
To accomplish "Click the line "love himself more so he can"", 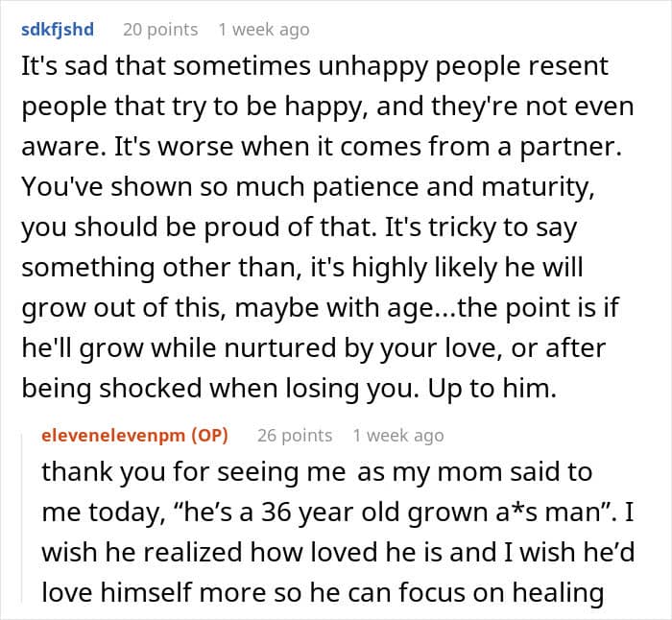I will coord(323,593).
